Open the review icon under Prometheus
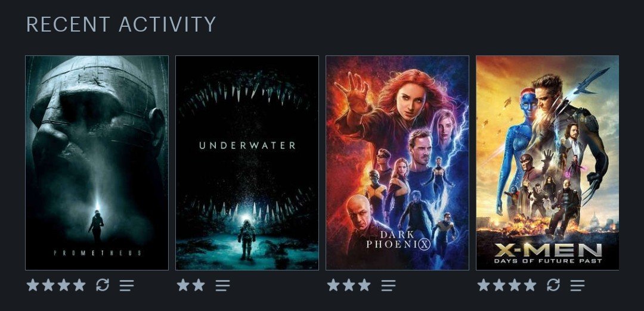Screen dimensions: 644x311 (x=127, y=285)
